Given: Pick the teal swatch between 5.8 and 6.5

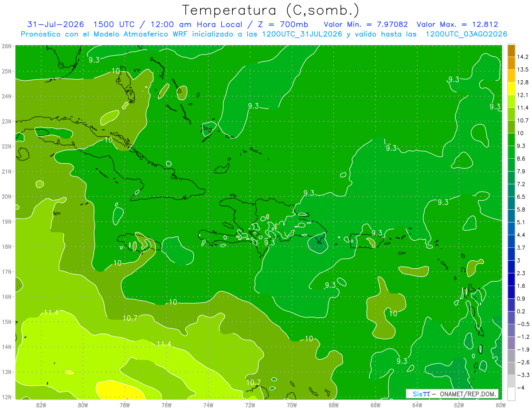Looking at the screenshot, I should (x=511, y=203).
